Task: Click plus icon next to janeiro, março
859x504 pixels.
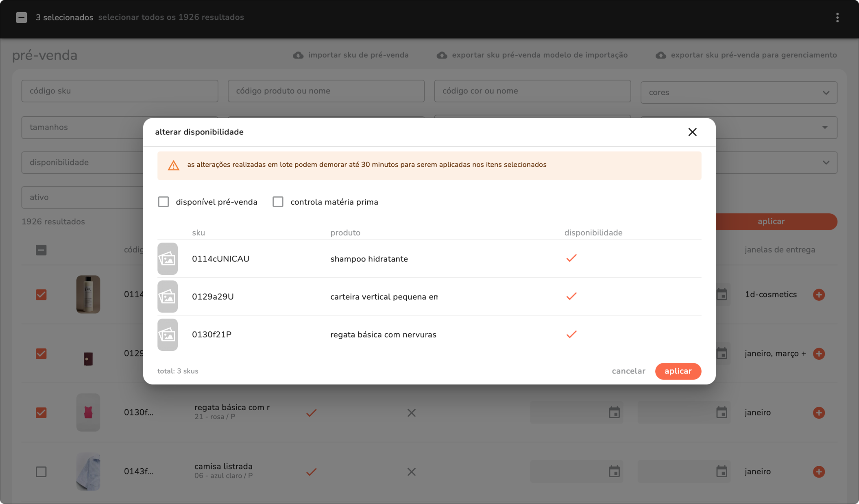Action: [819, 354]
